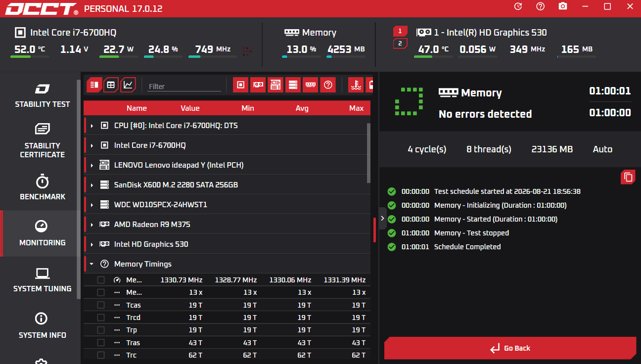This screenshot has width=641, height=364.
Task: Select GPU number 2 badge
Action: [400, 44]
